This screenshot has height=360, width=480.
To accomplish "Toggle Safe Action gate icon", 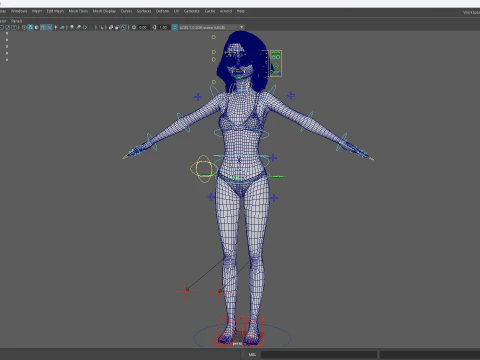I will coord(7,27).
